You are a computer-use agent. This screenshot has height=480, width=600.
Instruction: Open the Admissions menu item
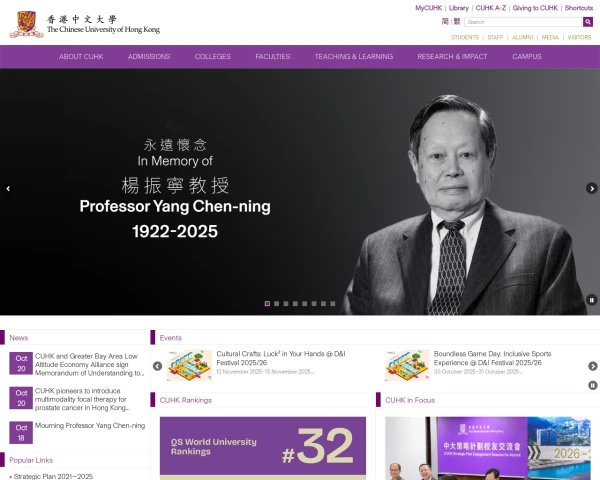point(149,57)
